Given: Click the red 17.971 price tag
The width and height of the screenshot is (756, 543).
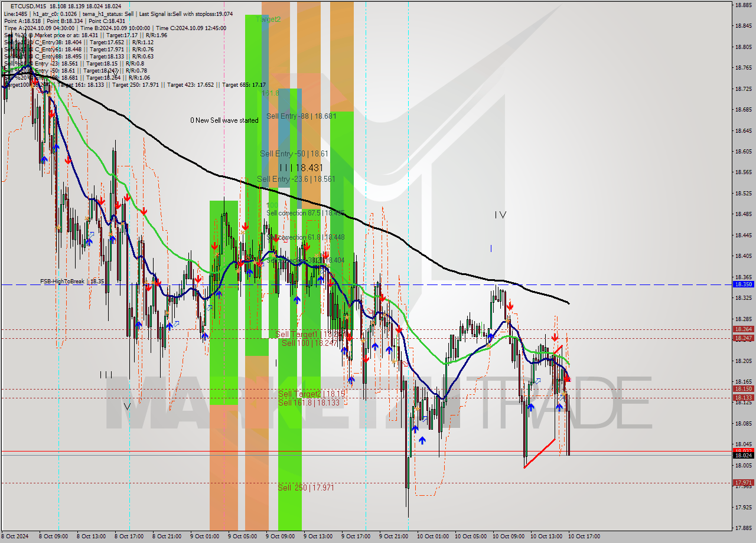Looking at the screenshot, I should [743, 483].
